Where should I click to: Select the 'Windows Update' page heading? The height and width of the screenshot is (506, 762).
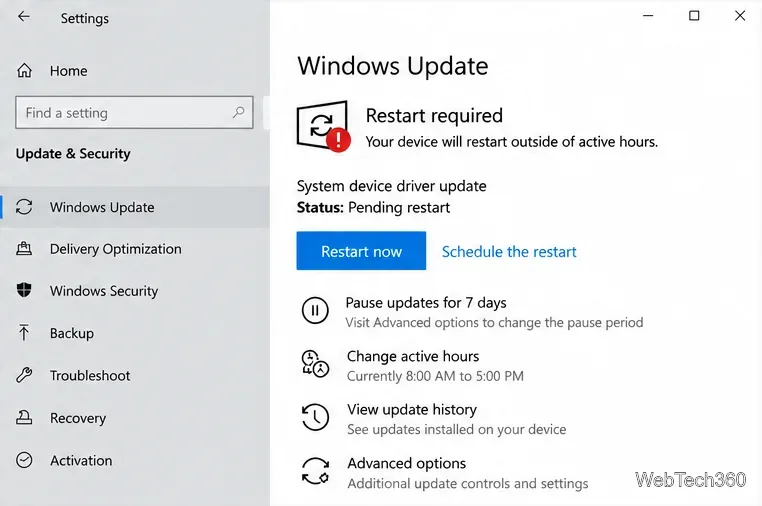(393, 66)
